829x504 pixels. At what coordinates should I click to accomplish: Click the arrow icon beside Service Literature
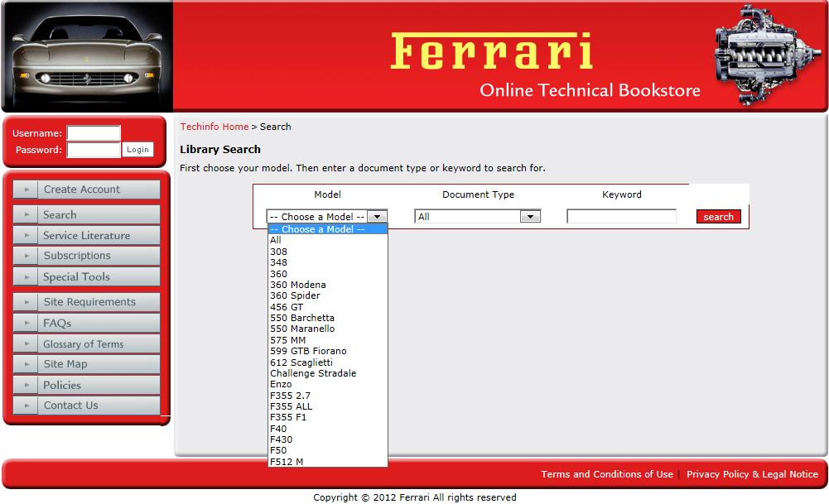click(27, 235)
